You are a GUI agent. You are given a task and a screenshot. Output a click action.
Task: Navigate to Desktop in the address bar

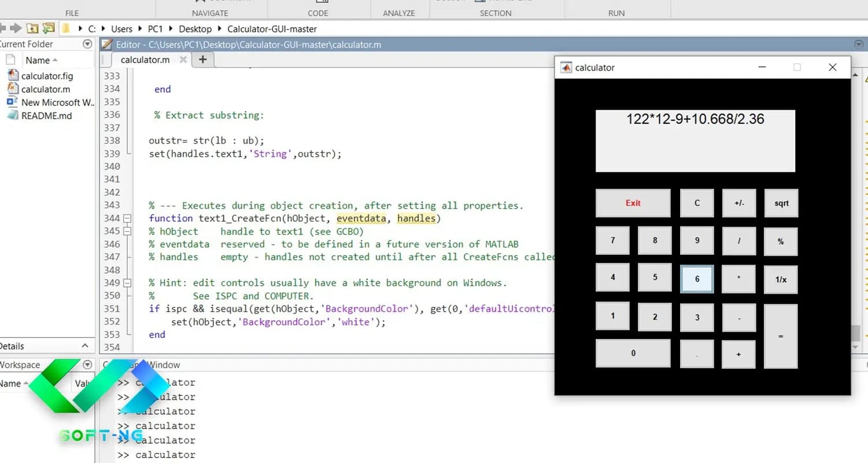(195, 28)
